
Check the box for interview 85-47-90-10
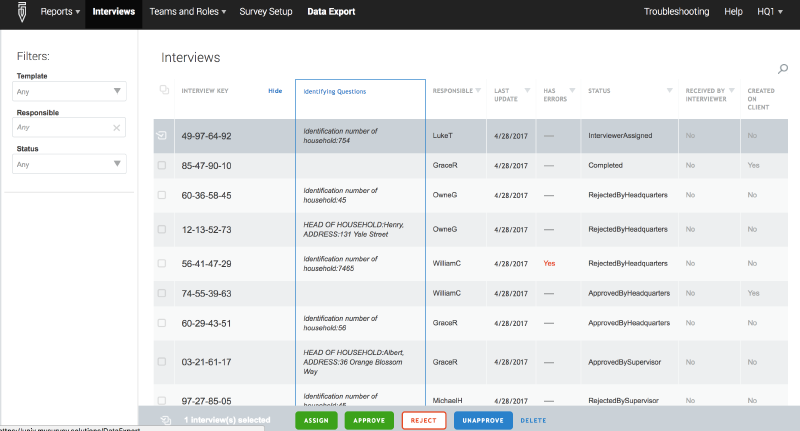(162, 165)
